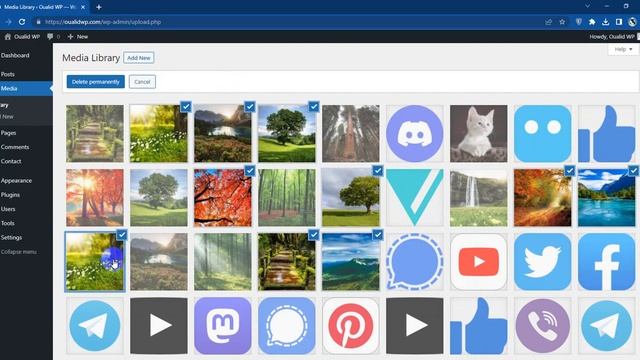Select the white kitten thumbnail

point(479,133)
